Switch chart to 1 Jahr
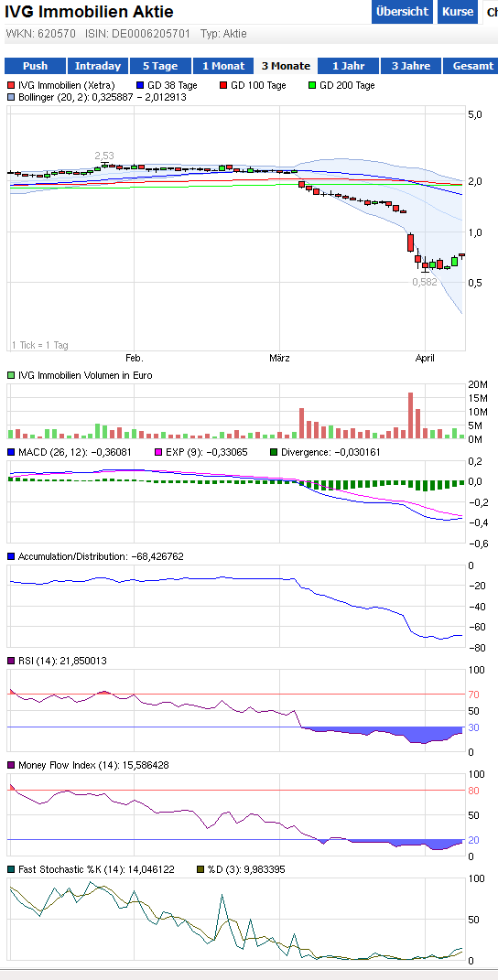The height and width of the screenshot is (980, 498). [349, 66]
